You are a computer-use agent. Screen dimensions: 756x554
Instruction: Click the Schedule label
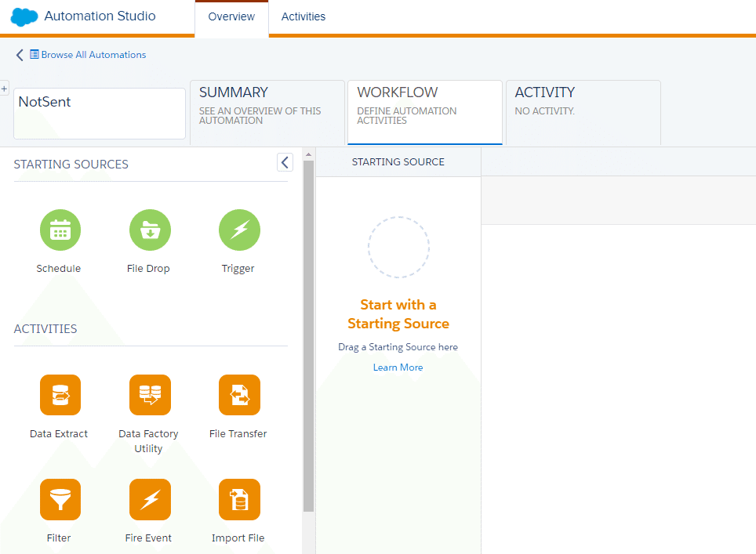(58, 268)
